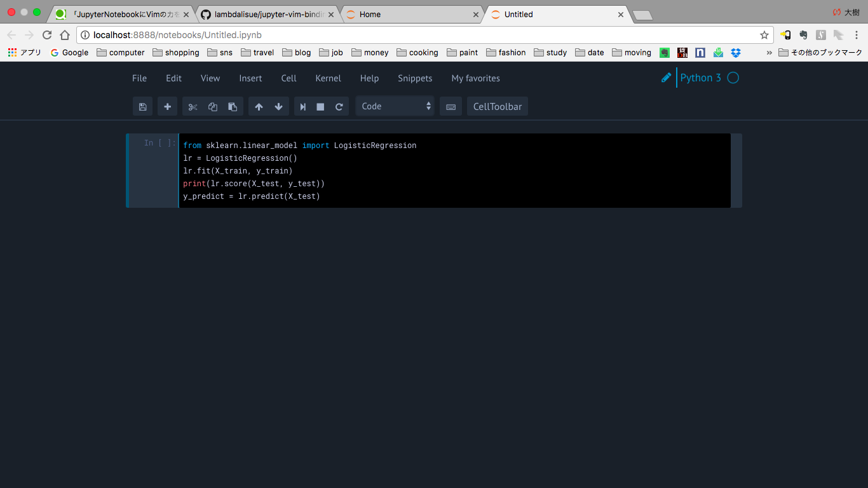Interrupt the kernel with stop icon

pyautogui.click(x=320, y=107)
